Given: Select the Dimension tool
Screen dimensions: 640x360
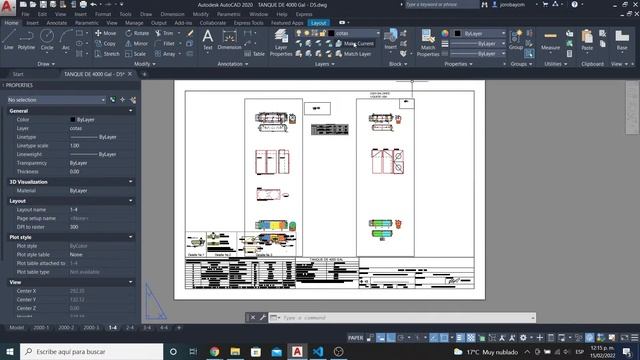Looking at the screenshot, I should (x=229, y=40).
